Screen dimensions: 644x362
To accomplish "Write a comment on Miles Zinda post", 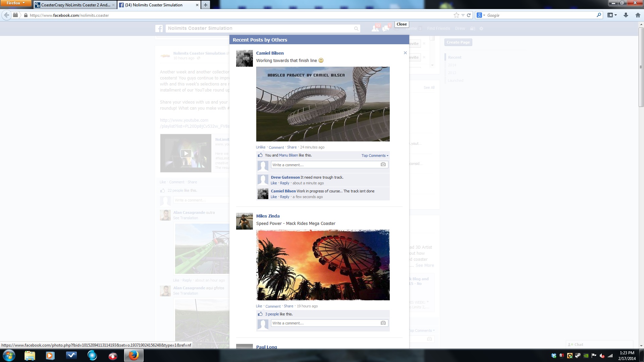I will pos(329,323).
